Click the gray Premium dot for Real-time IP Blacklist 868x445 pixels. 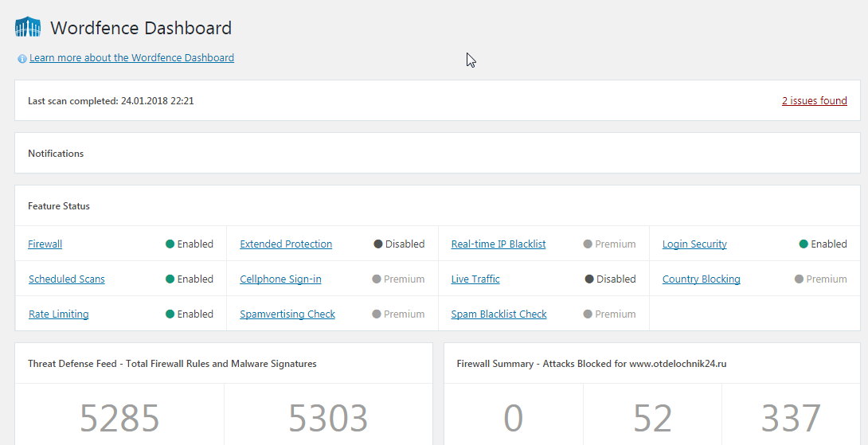(588, 244)
